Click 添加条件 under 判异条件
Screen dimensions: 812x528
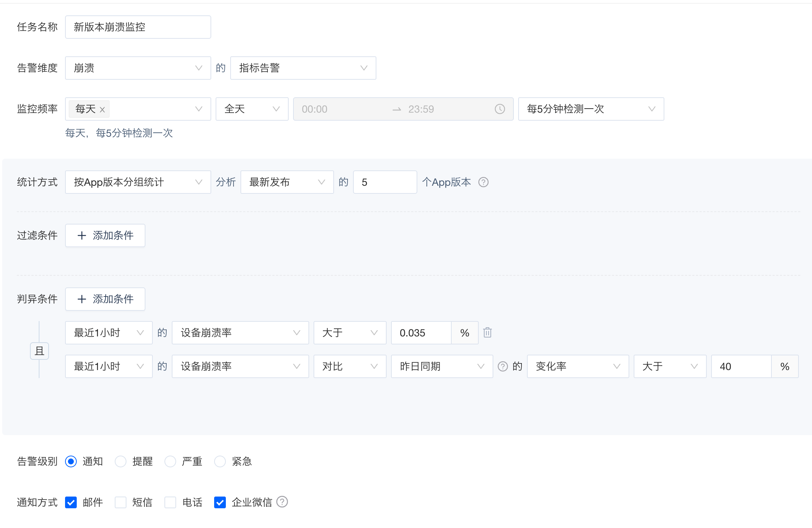pyautogui.click(x=105, y=299)
